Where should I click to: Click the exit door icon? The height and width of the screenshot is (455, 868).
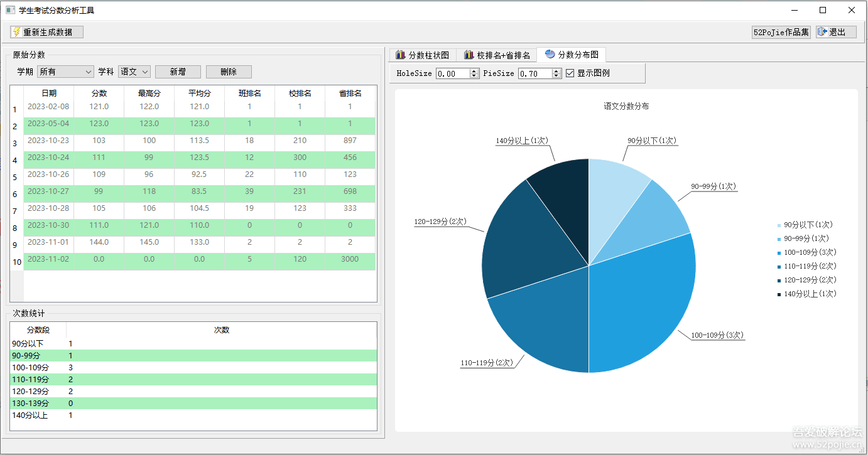(x=822, y=32)
